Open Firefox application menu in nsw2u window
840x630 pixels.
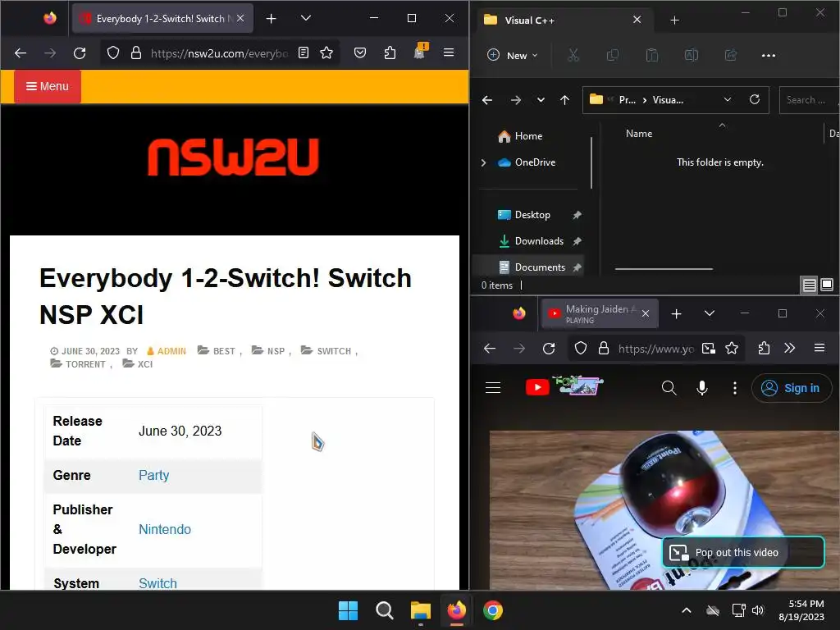[449, 52]
